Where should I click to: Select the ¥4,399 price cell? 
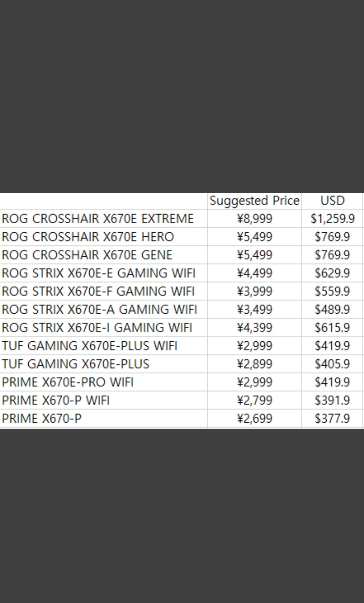(254, 328)
